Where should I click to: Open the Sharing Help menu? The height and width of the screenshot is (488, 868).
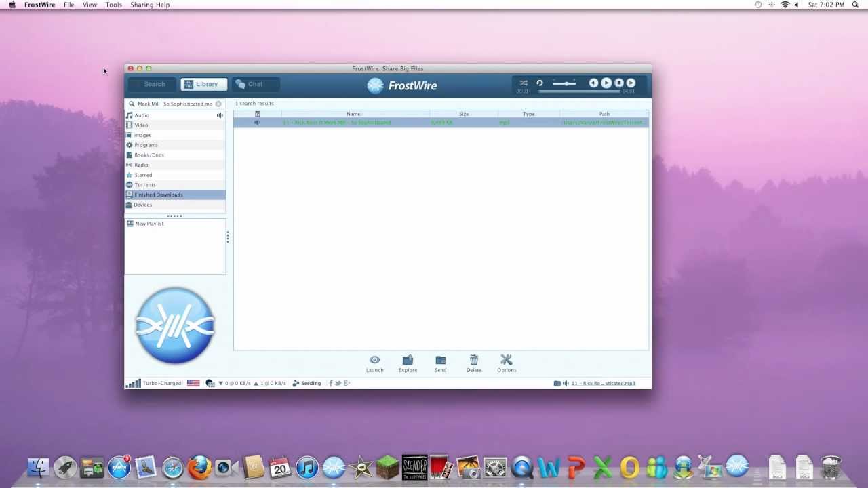(150, 5)
